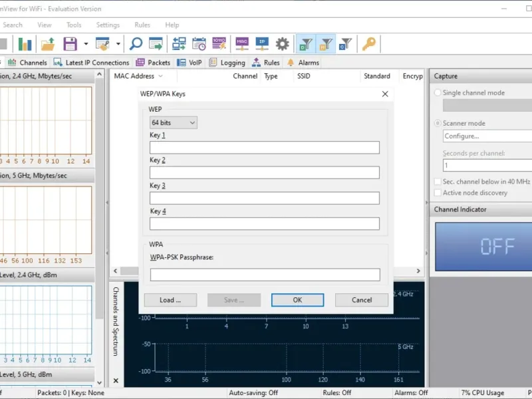Screen dimensions: 532x399
Task: Click the key icon in the toolbar
Action: [368, 45]
